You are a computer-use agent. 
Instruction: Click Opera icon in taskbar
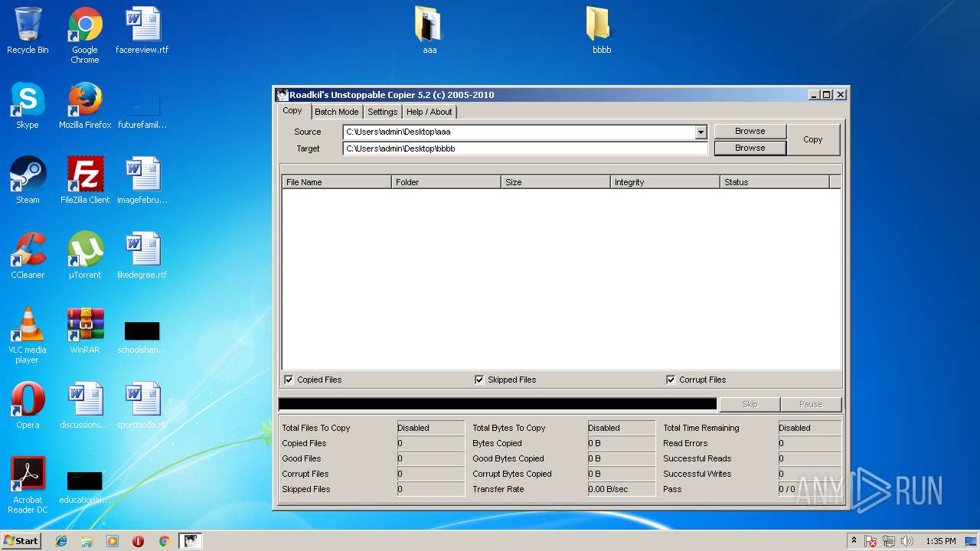tap(138, 541)
